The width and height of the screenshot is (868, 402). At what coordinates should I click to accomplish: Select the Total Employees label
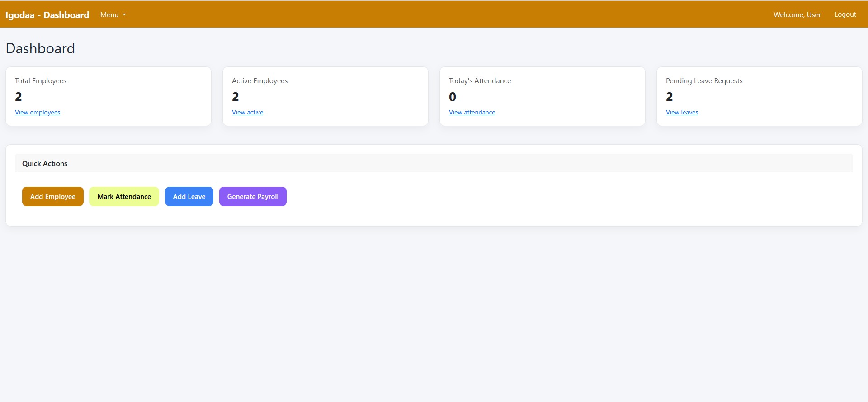pyautogui.click(x=41, y=80)
